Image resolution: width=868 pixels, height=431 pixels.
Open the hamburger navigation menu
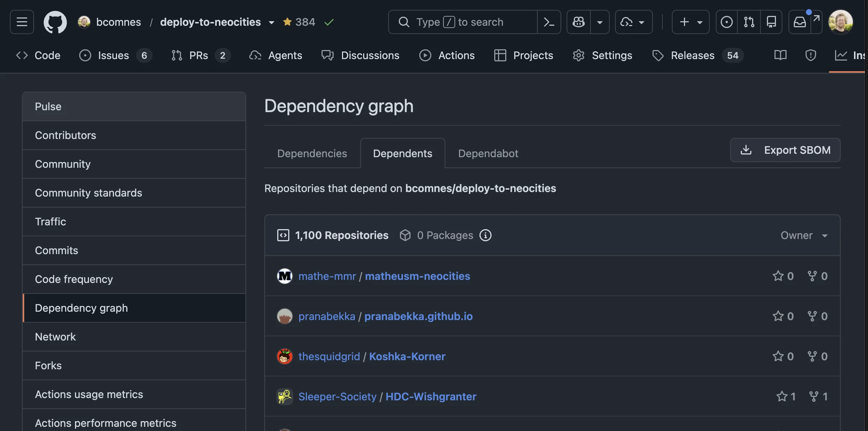(x=22, y=22)
